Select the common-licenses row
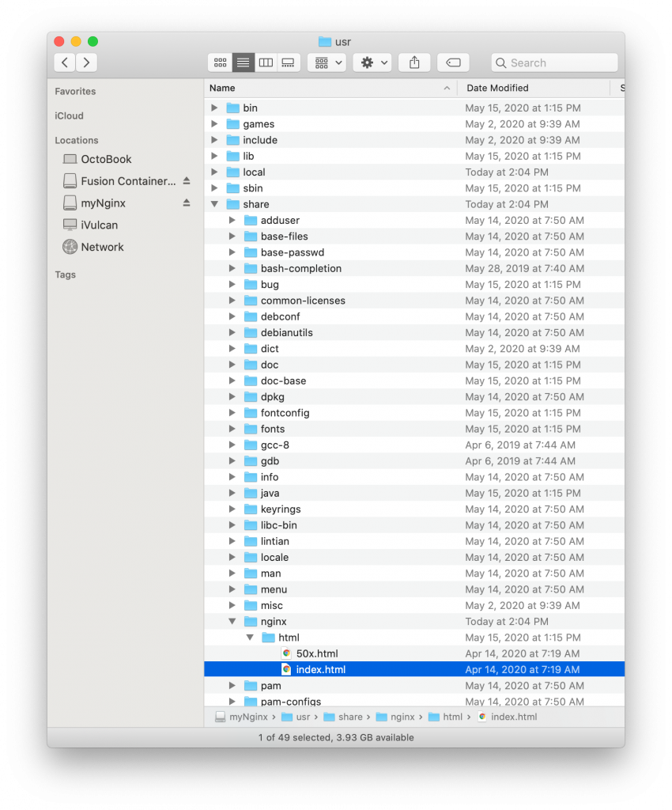The image size is (672, 810). tap(414, 300)
